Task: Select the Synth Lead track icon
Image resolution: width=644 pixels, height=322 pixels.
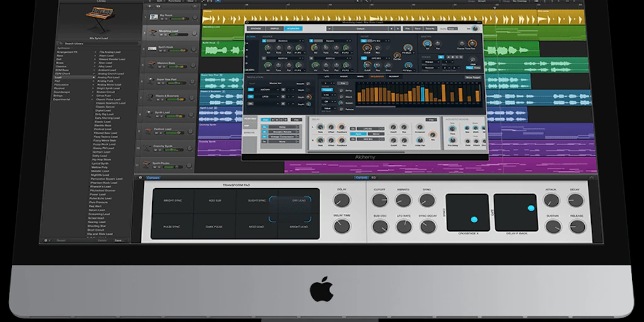Action: point(150,114)
